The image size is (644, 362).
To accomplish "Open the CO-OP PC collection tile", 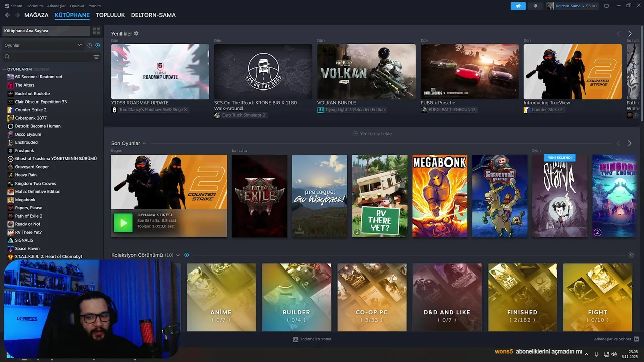I will point(372,298).
